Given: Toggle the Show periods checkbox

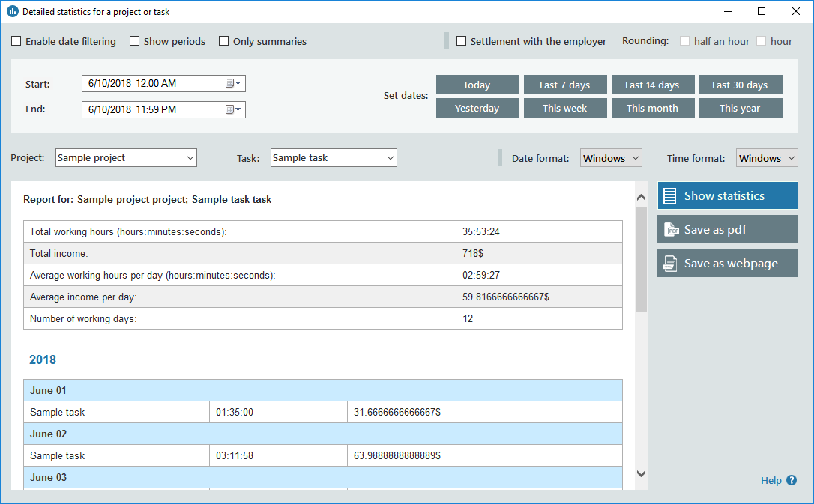Looking at the screenshot, I should 135,42.
